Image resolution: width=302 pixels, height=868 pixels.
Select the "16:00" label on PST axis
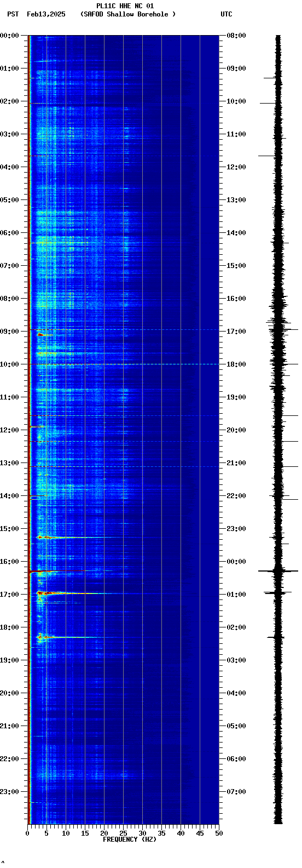tap(9, 562)
